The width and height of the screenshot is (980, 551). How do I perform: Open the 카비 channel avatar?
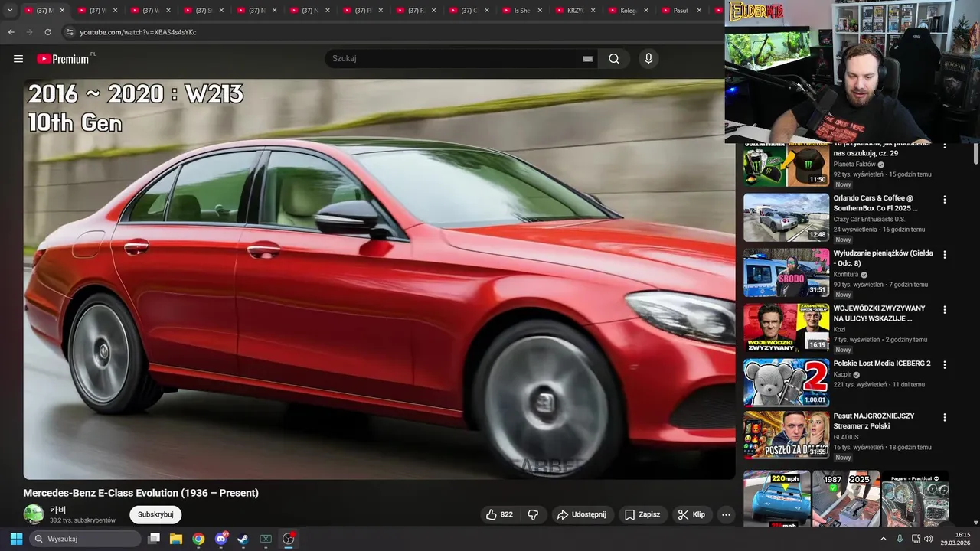pyautogui.click(x=34, y=514)
